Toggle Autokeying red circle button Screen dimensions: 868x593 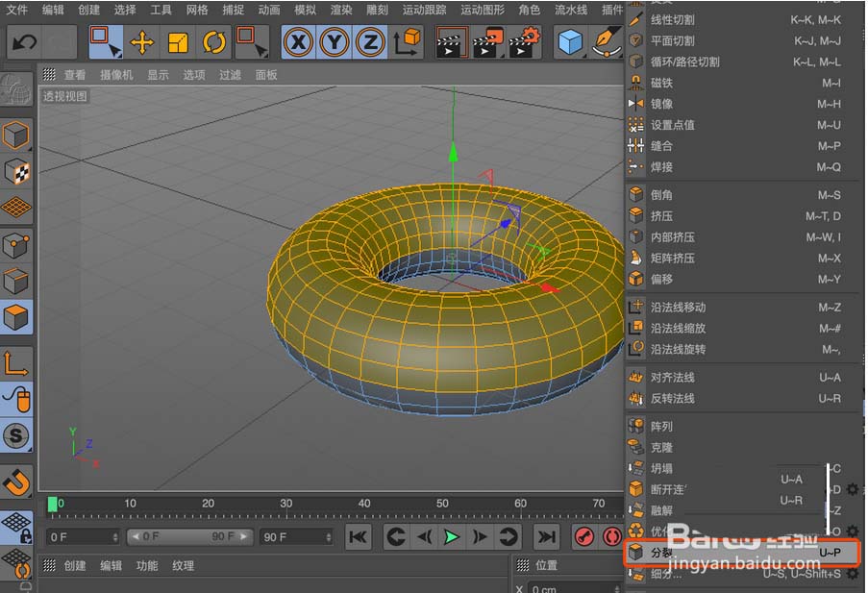pos(612,536)
